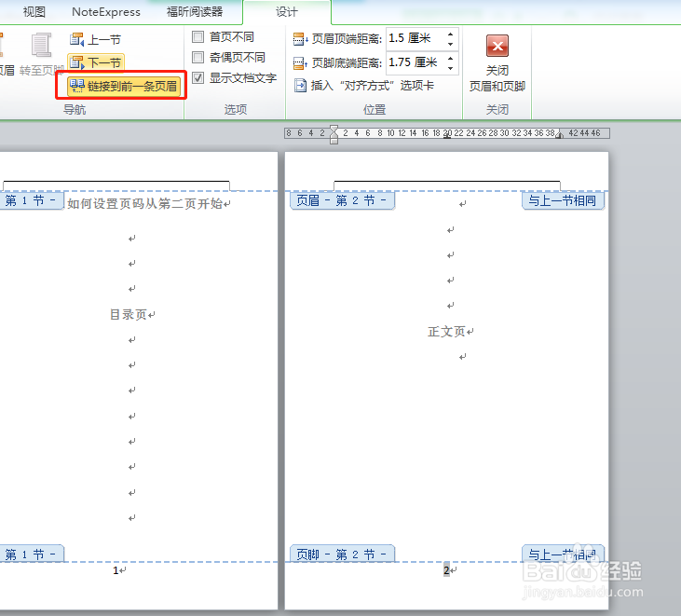This screenshot has height=616, width=681.
Task: Decrease header top distance spinner
Action: (450, 44)
